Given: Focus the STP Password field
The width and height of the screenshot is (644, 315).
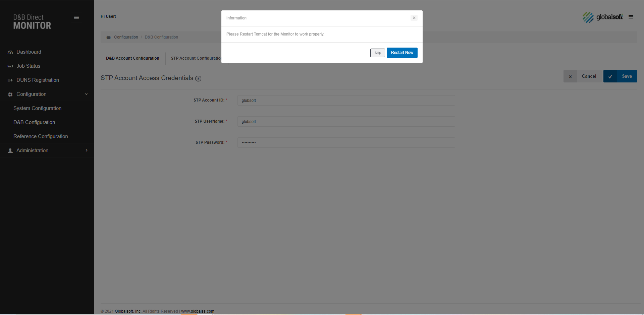Looking at the screenshot, I should 346,143.
